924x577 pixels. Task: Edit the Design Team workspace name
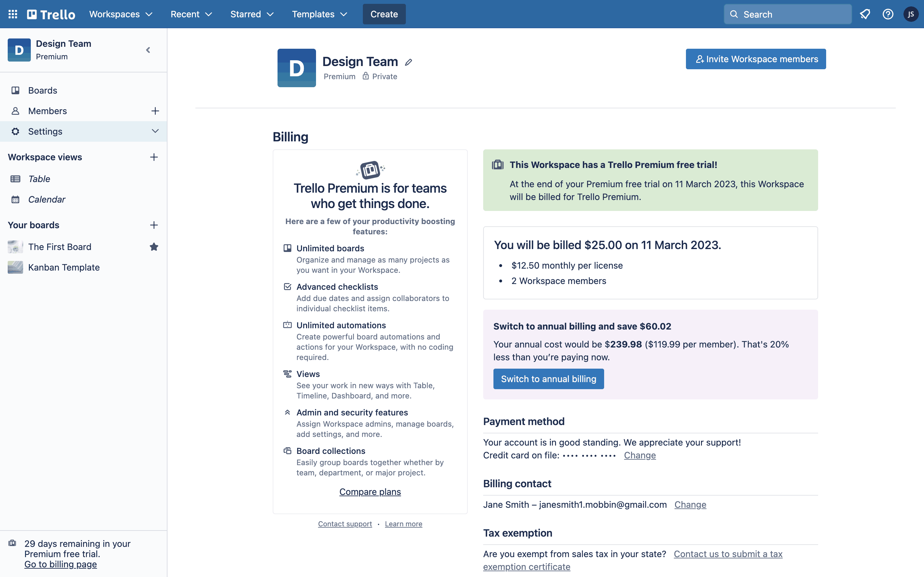coord(408,62)
